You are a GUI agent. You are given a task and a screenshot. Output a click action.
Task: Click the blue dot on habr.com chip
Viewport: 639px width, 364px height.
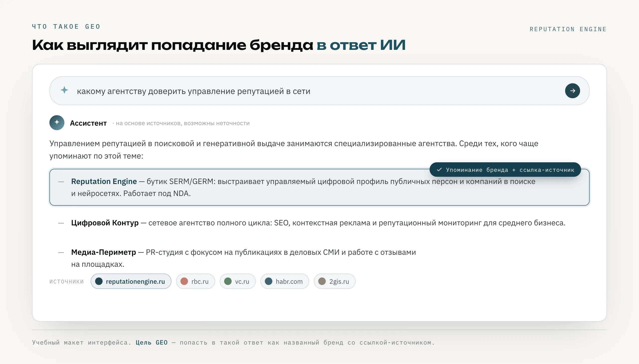click(x=269, y=281)
